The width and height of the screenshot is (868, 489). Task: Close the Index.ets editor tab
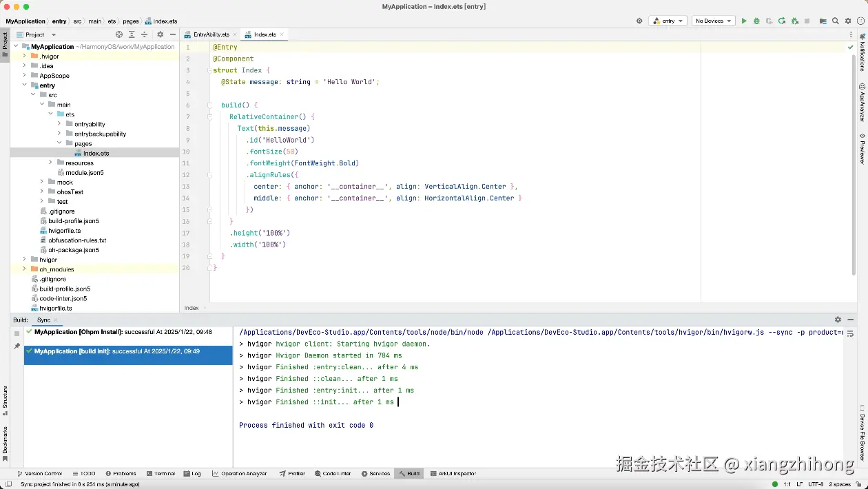282,34
